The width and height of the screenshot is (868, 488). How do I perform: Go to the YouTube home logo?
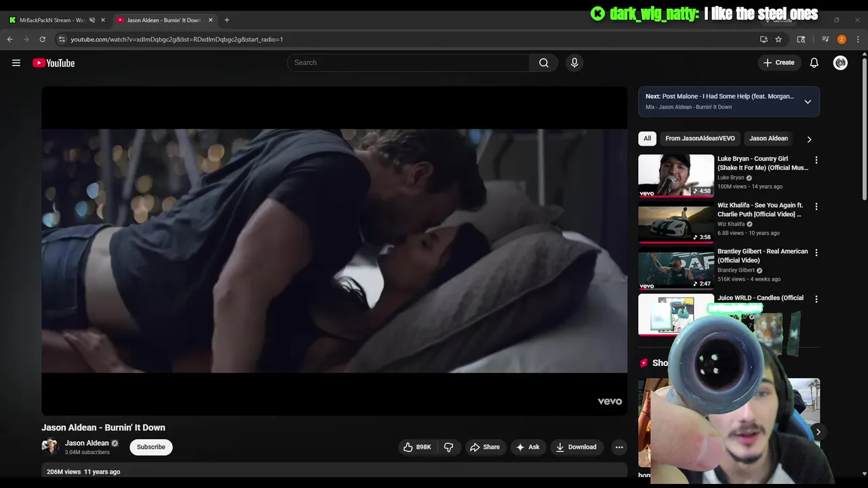coord(54,63)
